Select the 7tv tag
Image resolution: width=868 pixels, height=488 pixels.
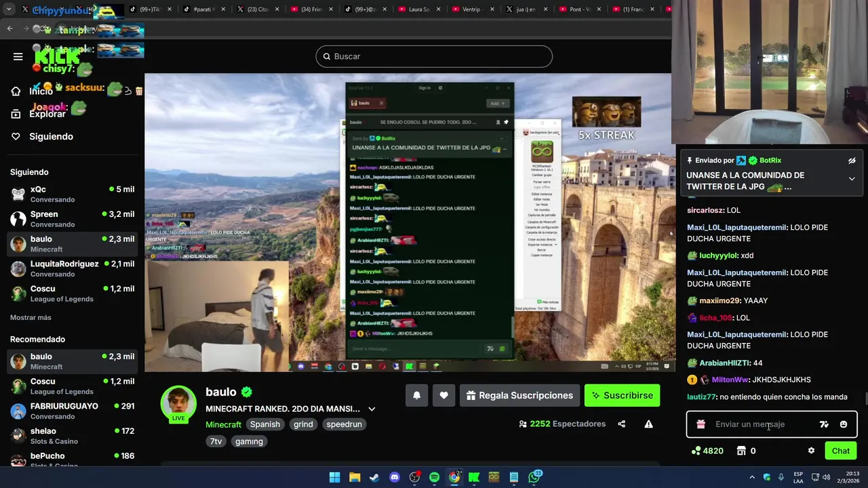pos(216,441)
